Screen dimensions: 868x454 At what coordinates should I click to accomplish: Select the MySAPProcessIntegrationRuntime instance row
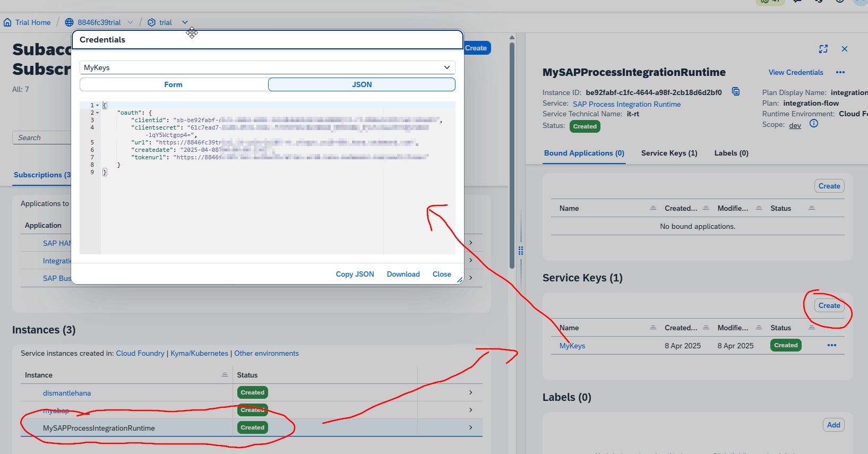pyautogui.click(x=252, y=428)
